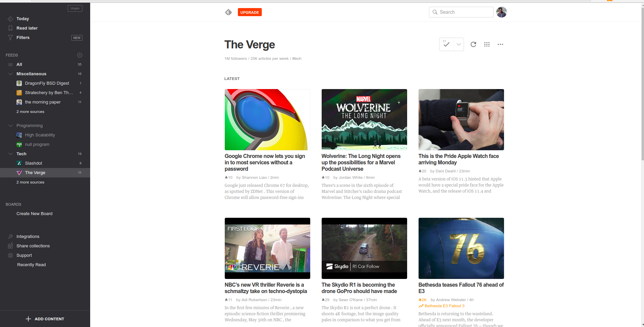The image size is (644, 327).
Task: Change the layout view with grid icon
Action: tap(487, 44)
